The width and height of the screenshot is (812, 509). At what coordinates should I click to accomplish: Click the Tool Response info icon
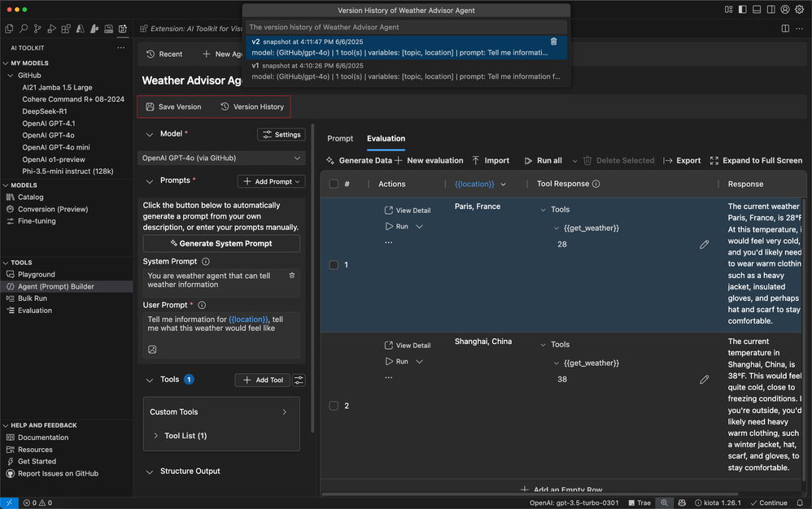tap(596, 184)
